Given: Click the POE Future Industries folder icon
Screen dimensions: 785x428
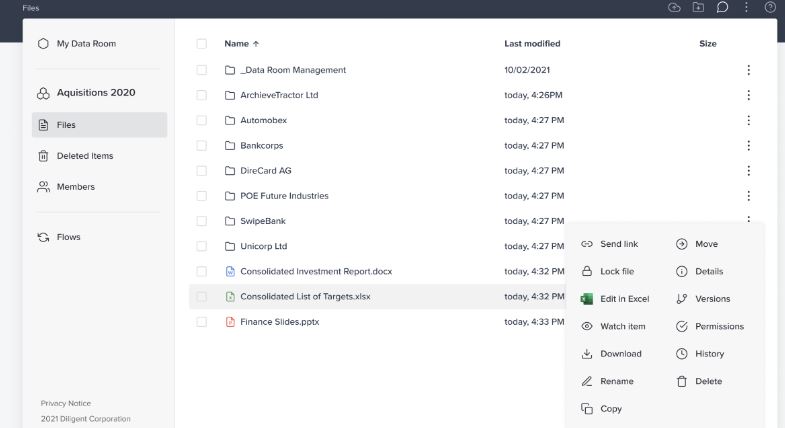Looking at the screenshot, I should pyautogui.click(x=230, y=196).
